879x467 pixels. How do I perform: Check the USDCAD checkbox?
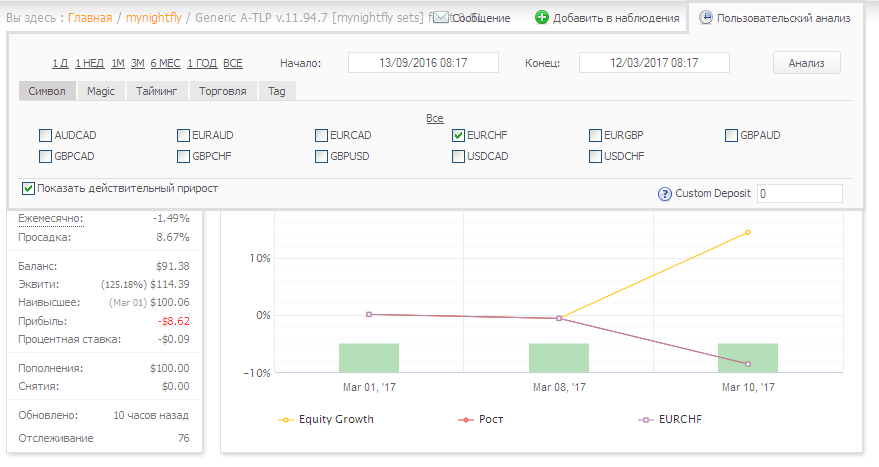(x=458, y=156)
